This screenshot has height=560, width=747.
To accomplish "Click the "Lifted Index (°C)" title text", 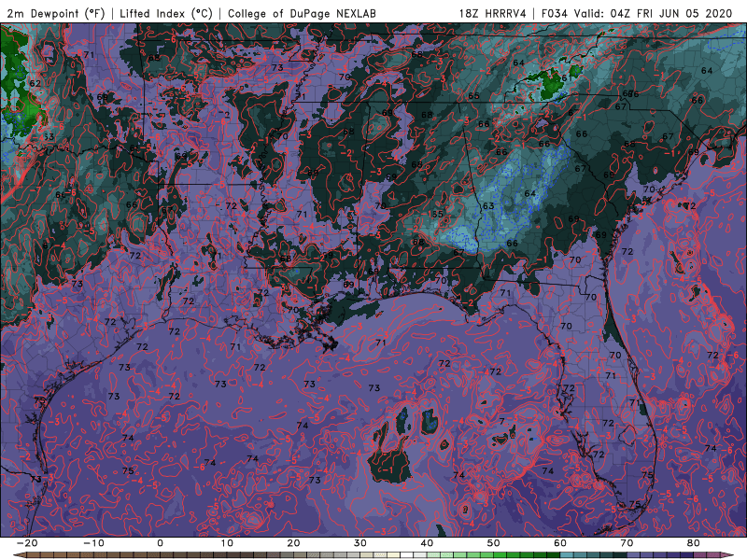I will pyautogui.click(x=166, y=13).
